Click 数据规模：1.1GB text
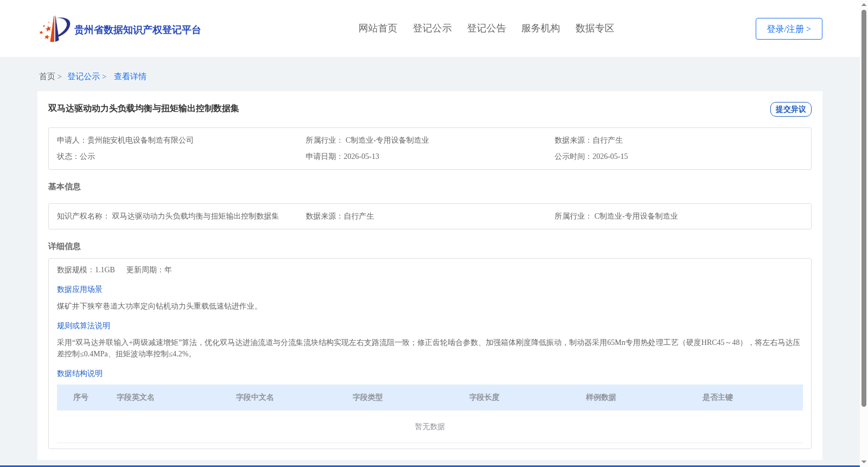This screenshot has width=868, height=467. pyautogui.click(x=86, y=270)
